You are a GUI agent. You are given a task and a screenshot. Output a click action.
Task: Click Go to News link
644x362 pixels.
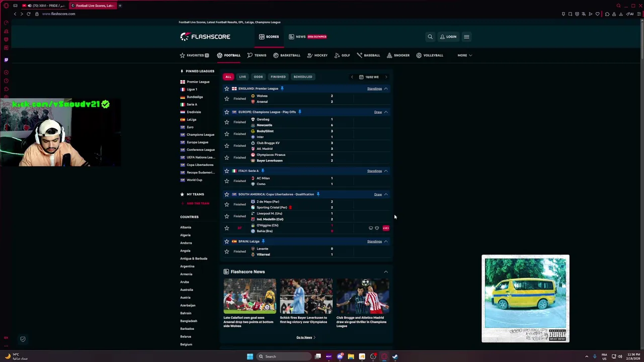(x=306, y=337)
